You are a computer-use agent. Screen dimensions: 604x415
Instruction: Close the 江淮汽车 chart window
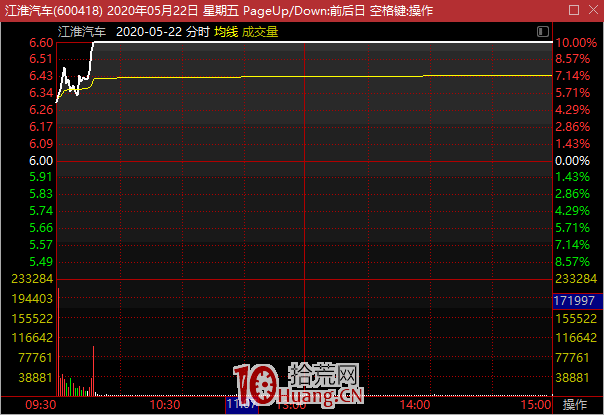coord(594,10)
